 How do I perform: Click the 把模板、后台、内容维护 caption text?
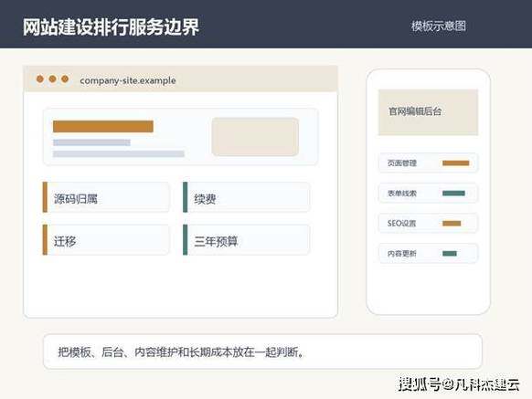point(182,352)
